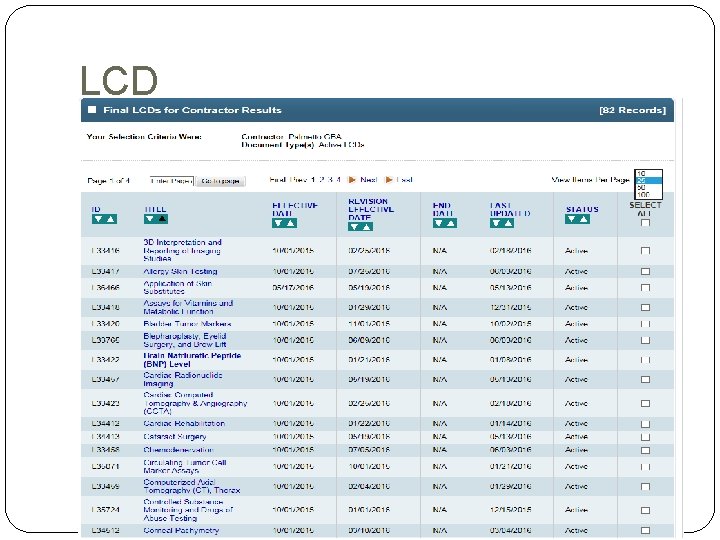Open Bladder Tumor Markers LCD link
The width and height of the screenshot is (720, 540).
tap(187, 324)
